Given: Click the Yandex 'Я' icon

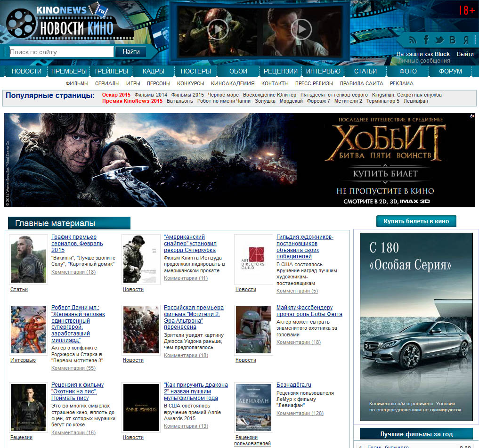Looking at the screenshot, I should pos(466,40).
